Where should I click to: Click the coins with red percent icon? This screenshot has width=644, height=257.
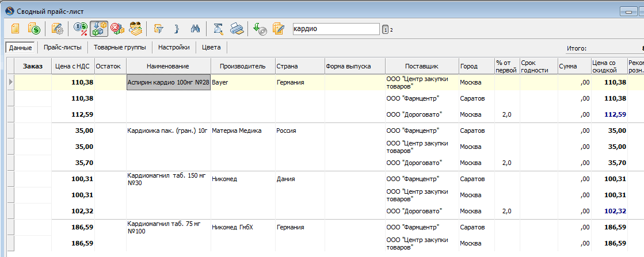[80, 29]
